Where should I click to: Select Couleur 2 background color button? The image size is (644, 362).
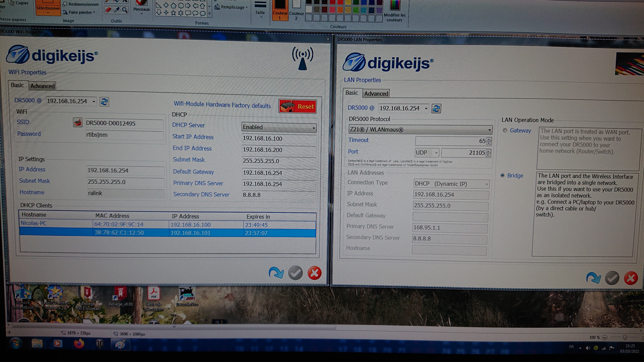296,11
